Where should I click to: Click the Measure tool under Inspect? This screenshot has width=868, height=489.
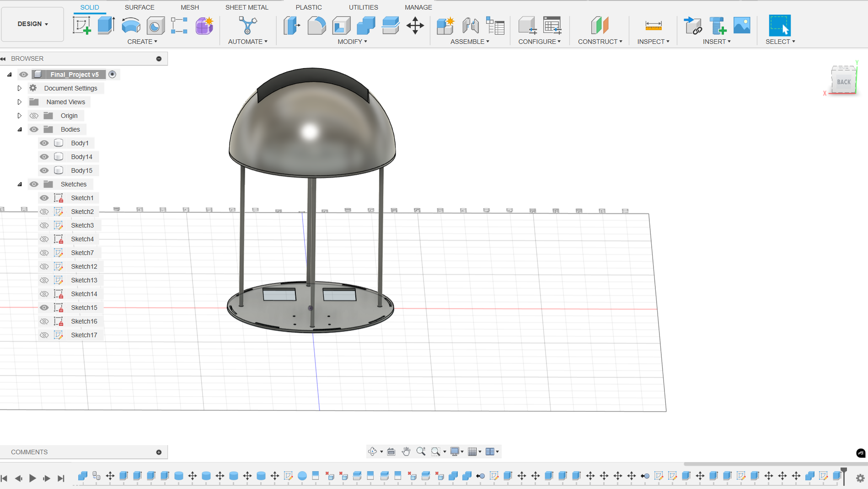[x=653, y=26]
